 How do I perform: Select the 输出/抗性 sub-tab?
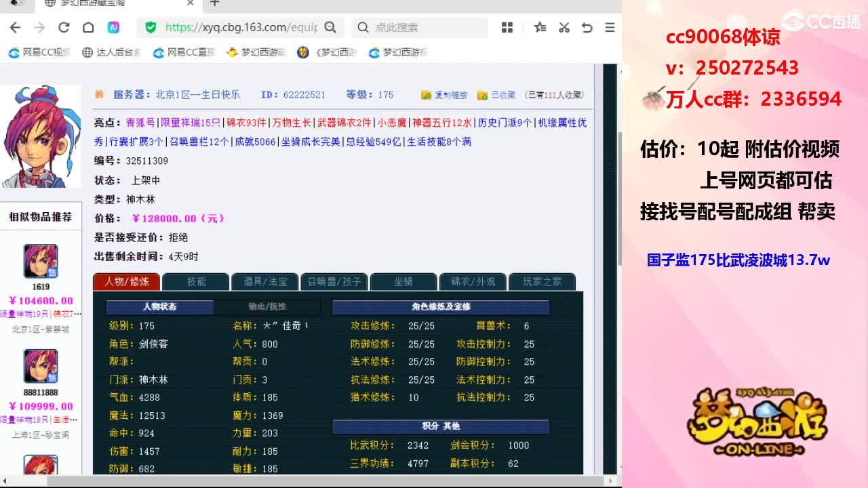pyautogui.click(x=267, y=307)
